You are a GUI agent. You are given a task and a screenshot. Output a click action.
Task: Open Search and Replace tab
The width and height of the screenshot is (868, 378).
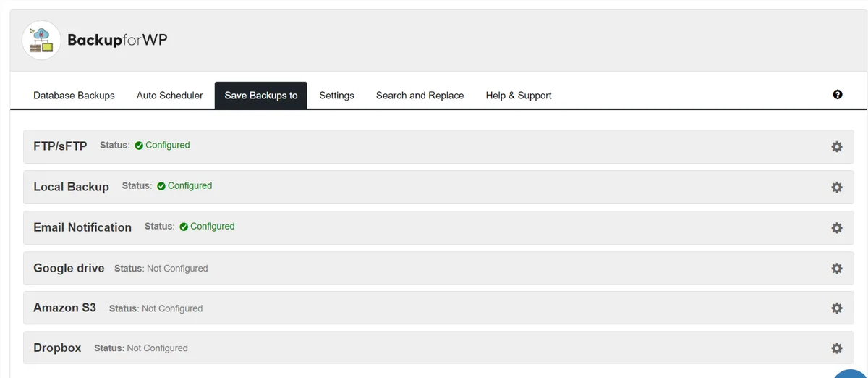coord(420,96)
